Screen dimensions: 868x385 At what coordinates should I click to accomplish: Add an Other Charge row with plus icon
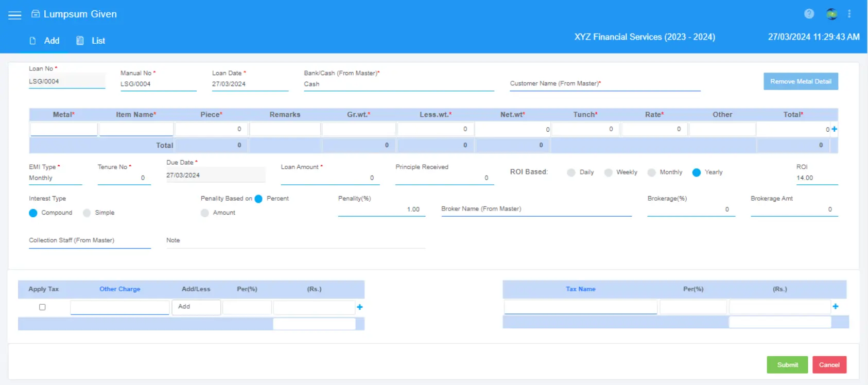(360, 307)
